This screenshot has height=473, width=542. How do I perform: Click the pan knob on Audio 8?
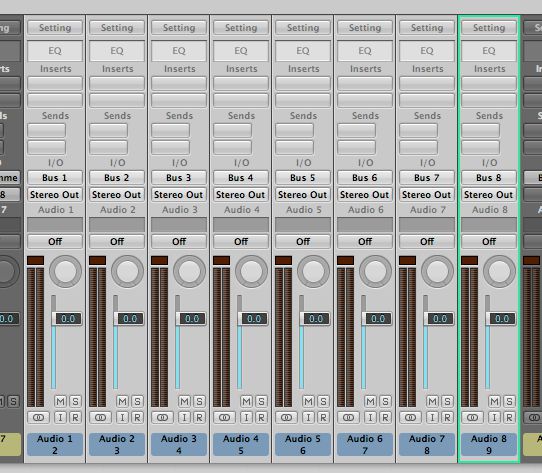[x=499, y=271]
